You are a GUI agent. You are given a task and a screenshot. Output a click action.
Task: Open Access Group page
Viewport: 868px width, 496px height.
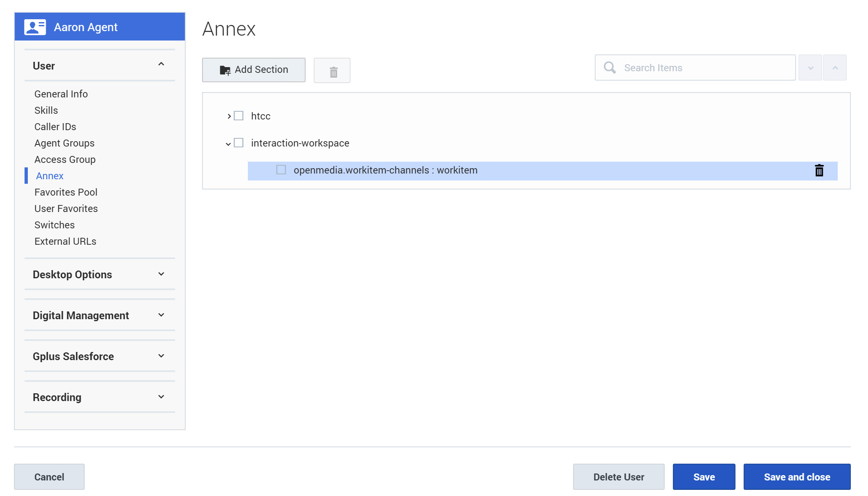click(65, 160)
